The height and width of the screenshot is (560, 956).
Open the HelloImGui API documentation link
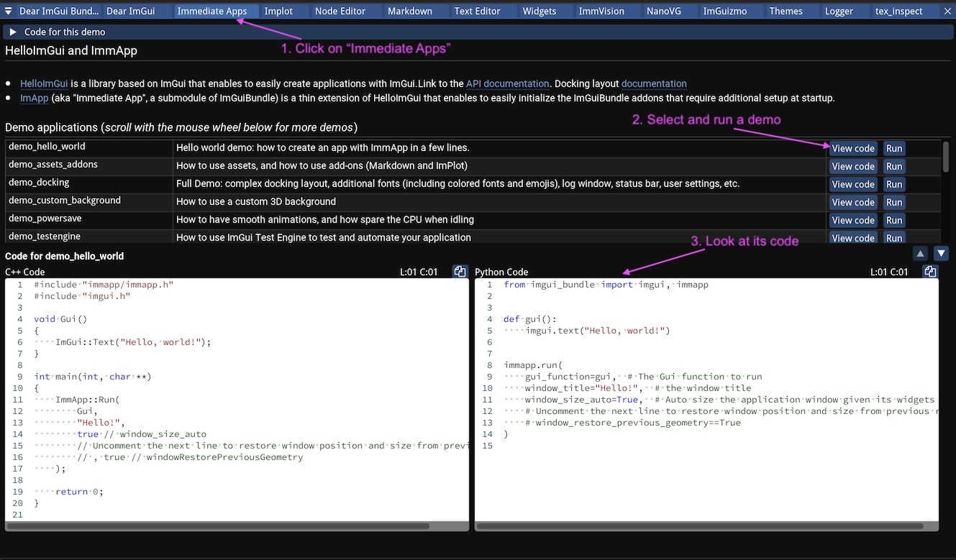(x=507, y=83)
